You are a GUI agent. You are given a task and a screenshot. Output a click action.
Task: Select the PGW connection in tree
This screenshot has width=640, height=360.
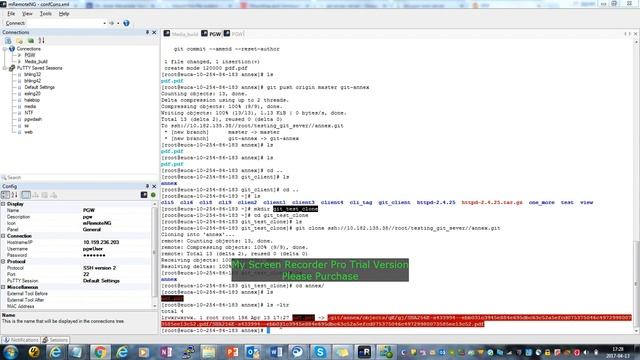tap(30, 55)
